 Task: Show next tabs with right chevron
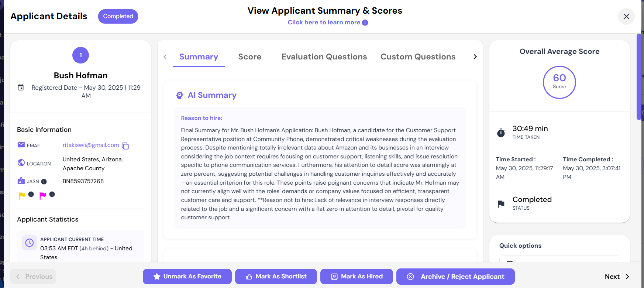pyautogui.click(x=475, y=56)
